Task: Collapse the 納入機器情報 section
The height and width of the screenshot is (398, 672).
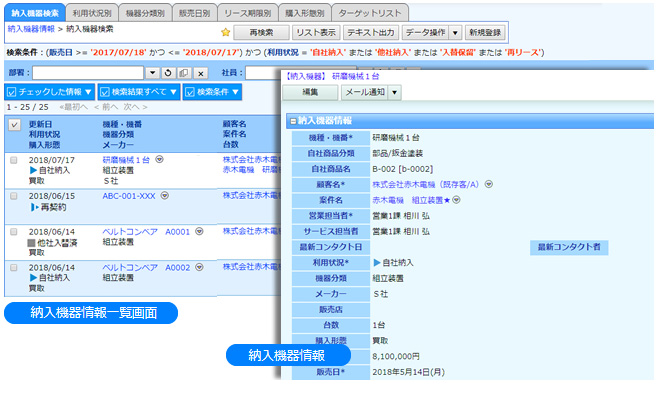Action: coord(293,121)
